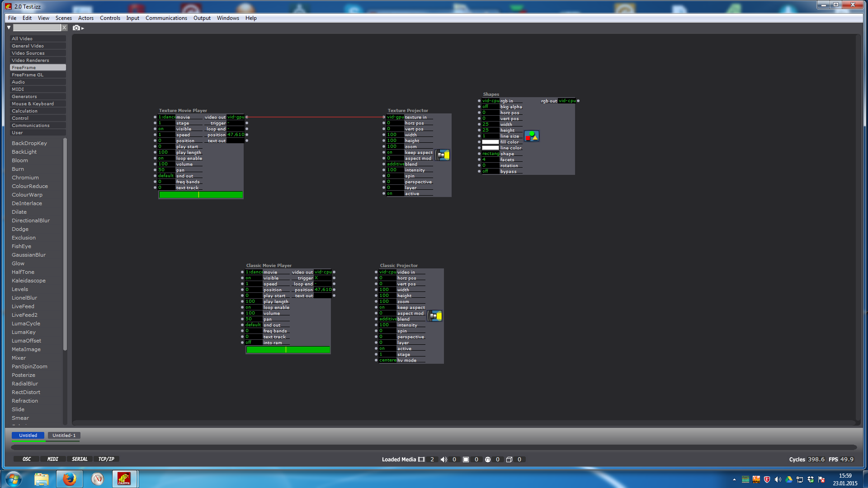
Task: Open the Communications menu
Action: (x=166, y=18)
